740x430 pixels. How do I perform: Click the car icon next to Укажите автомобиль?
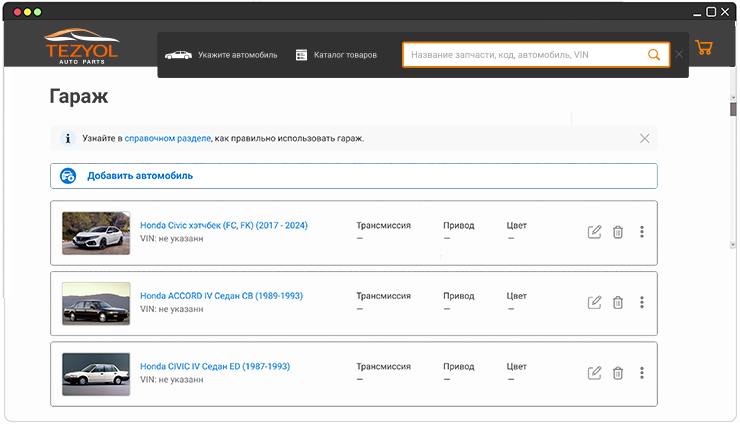(178, 55)
